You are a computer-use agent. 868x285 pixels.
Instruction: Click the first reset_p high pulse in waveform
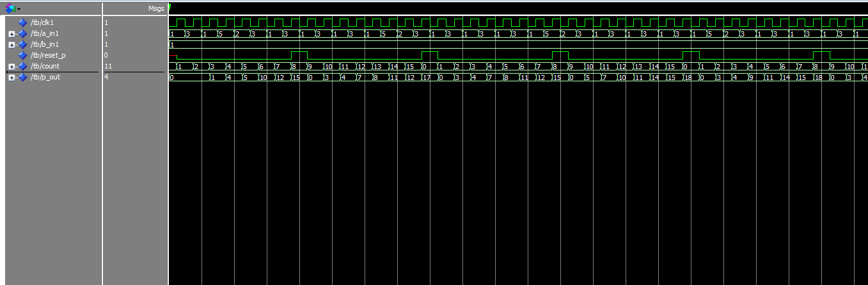[x=299, y=54]
